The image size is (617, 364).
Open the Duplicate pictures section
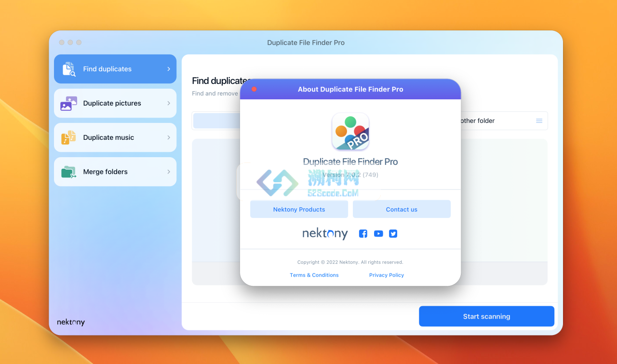click(x=115, y=103)
